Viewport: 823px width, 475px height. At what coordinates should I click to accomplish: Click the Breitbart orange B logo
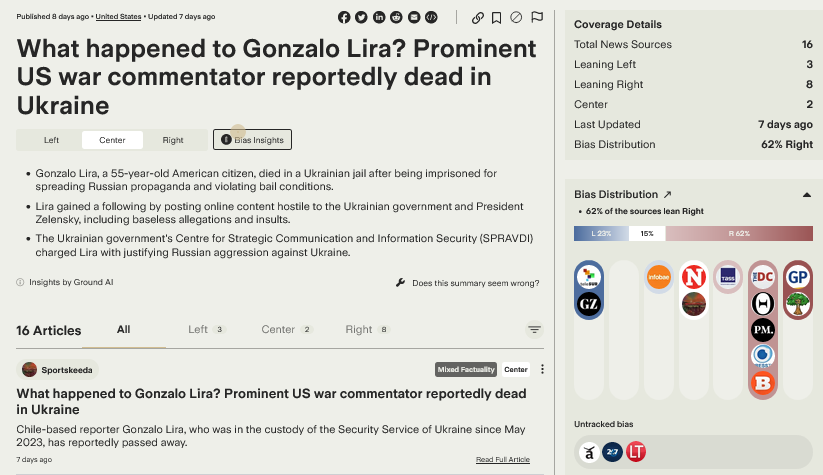pos(763,383)
